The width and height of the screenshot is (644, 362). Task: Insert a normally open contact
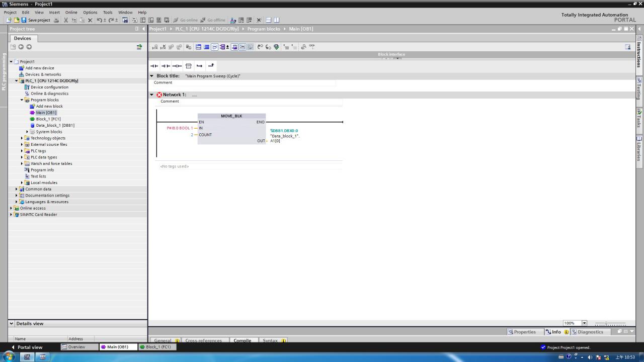click(x=154, y=66)
